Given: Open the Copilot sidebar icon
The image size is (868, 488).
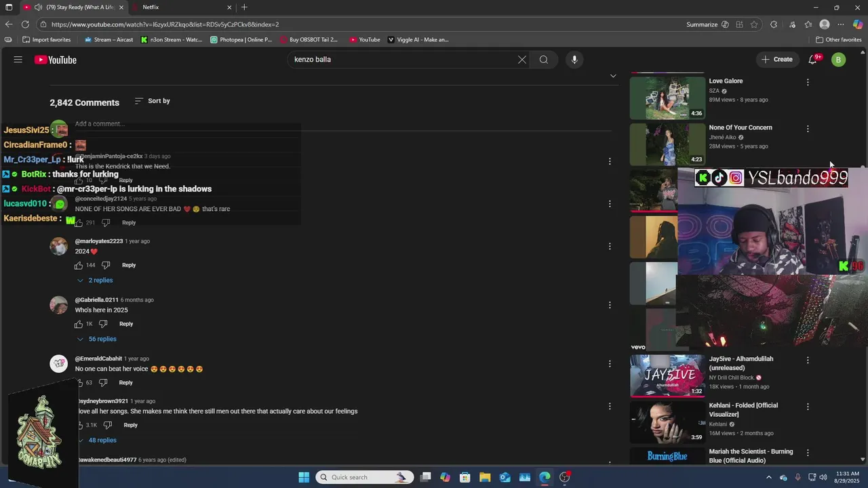Looking at the screenshot, I should click(x=858, y=24).
